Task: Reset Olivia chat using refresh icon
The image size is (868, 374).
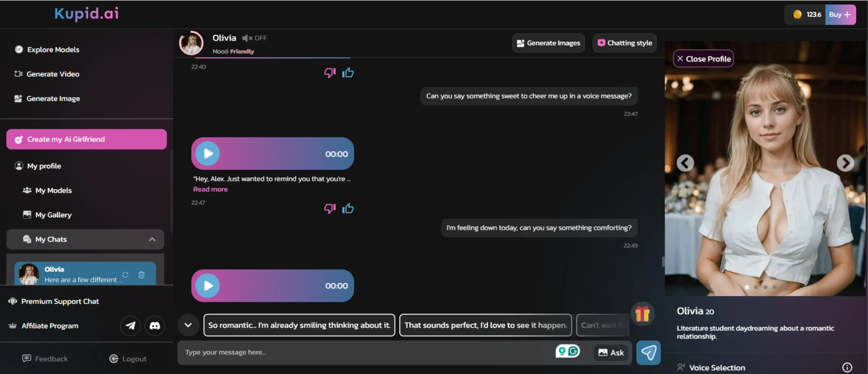Action: [125, 275]
